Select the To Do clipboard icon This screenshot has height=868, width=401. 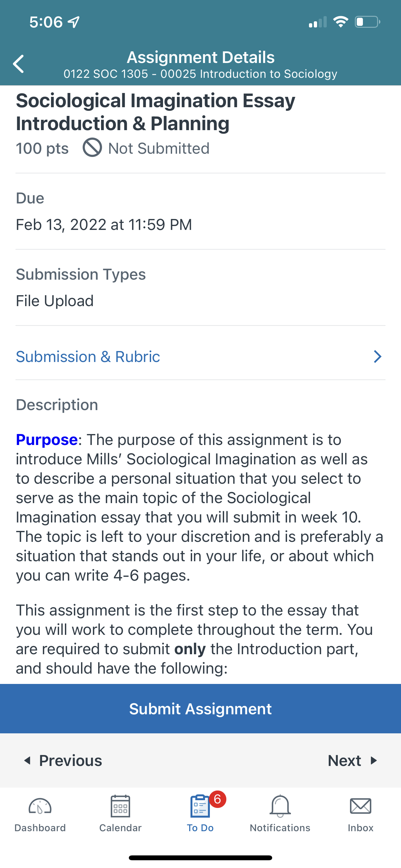tap(200, 806)
